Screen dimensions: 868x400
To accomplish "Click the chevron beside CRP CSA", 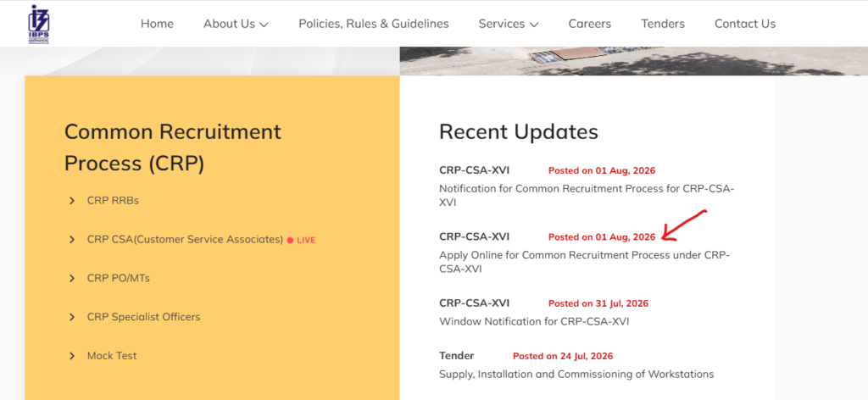I will (x=72, y=240).
